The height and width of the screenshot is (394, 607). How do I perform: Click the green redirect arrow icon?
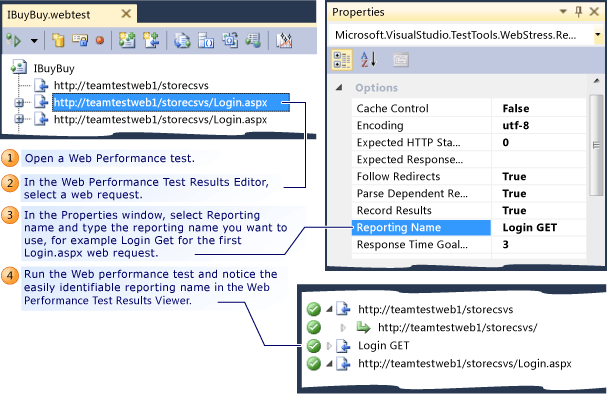pyautogui.click(x=363, y=327)
